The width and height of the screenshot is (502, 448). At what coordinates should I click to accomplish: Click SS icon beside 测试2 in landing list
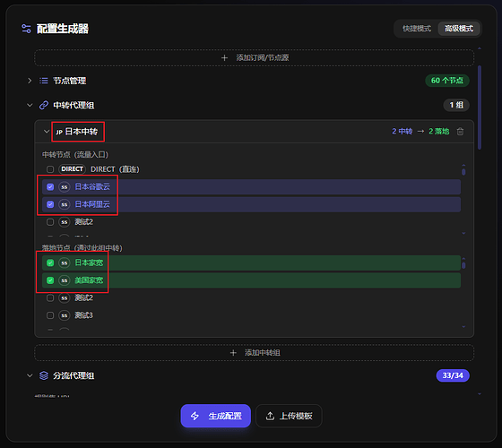[x=65, y=297]
